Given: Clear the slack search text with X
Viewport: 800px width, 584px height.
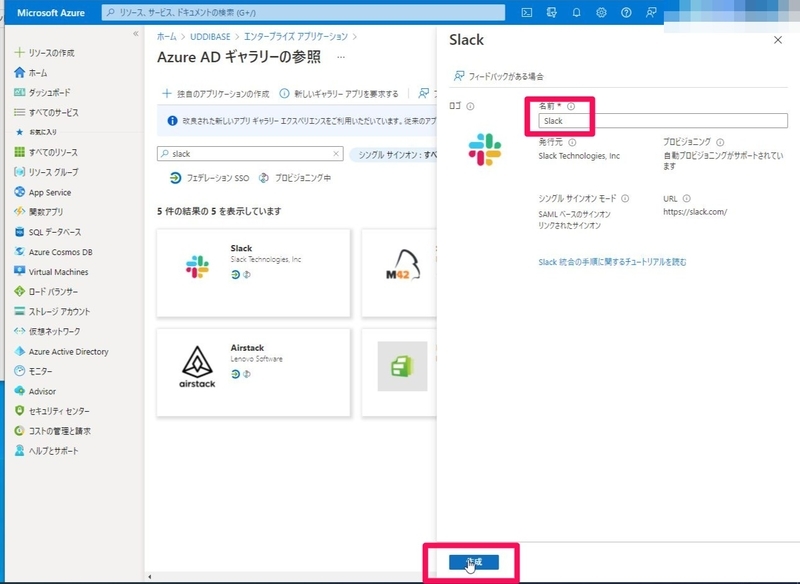Looking at the screenshot, I should [x=336, y=154].
